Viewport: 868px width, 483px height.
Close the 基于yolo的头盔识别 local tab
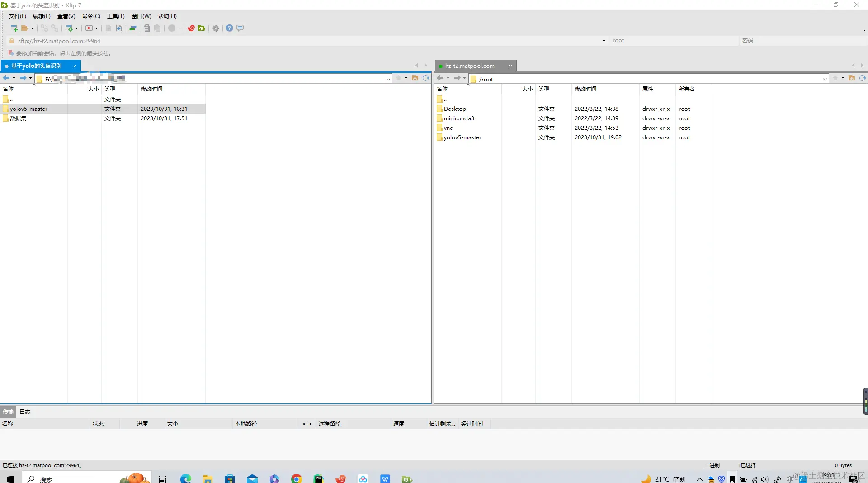click(75, 66)
